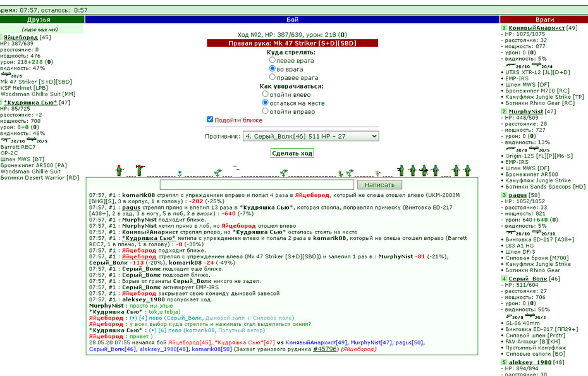Click the 'Попутный ветер' chat message
The height and width of the screenshot is (376, 588).
pyautogui.click(x=240, y=330)
